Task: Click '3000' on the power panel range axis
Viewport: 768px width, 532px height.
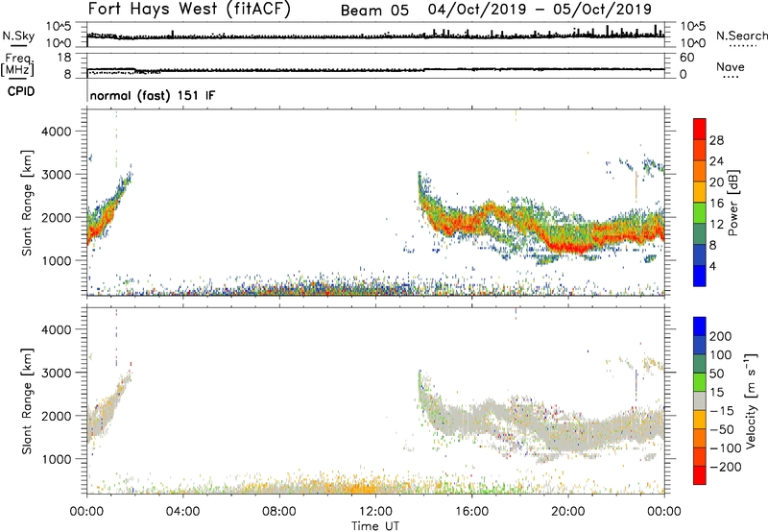Action: click(56, 175)
